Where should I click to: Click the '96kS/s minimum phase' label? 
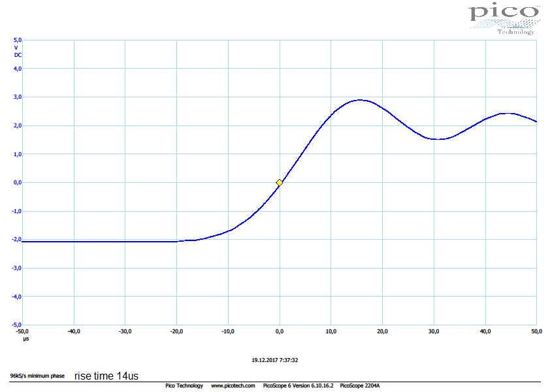37,376
